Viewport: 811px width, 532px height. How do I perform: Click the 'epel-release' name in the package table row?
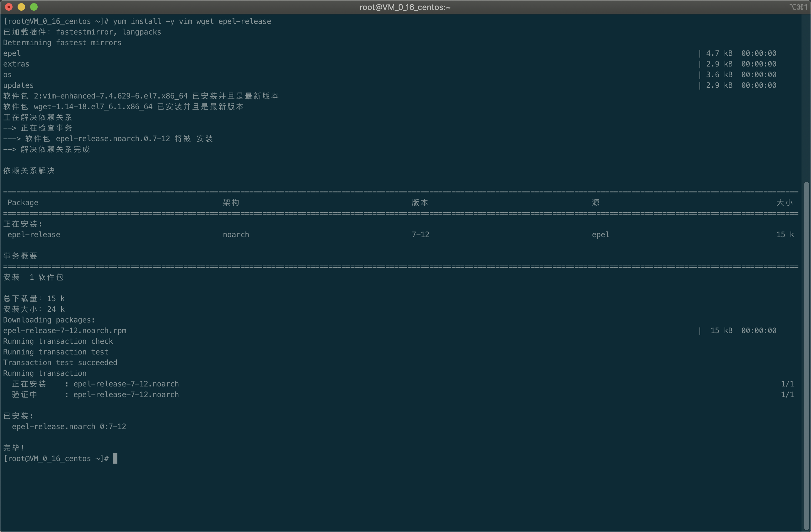(x=34, y=235)
